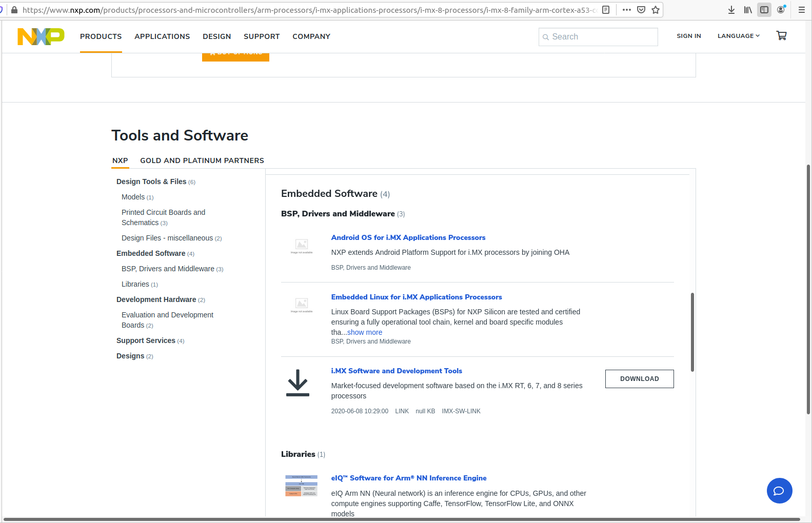This screenshot has height=523, width=812.
Task: Open Firefox downloads arrow icon
Action: tap(731, 10)
